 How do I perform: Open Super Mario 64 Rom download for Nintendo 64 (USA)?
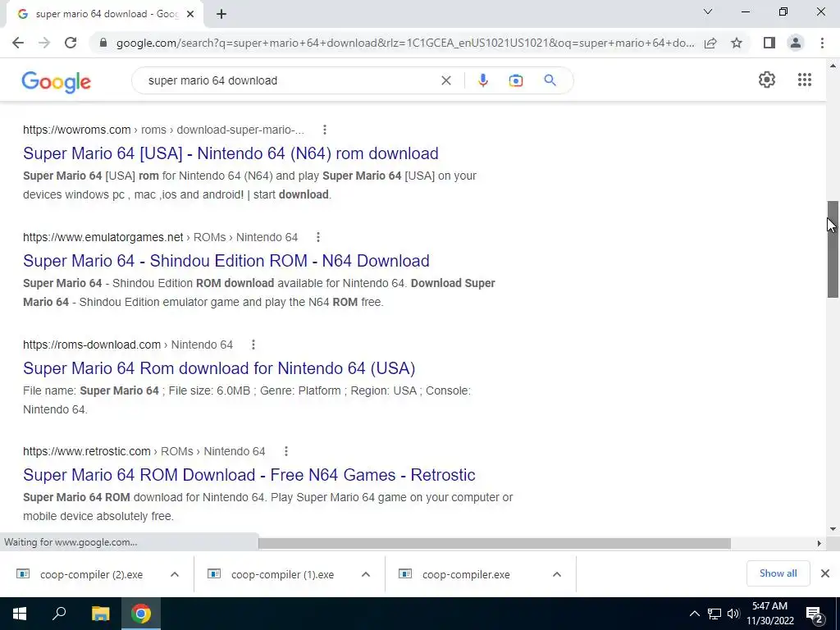pos(219,368)
